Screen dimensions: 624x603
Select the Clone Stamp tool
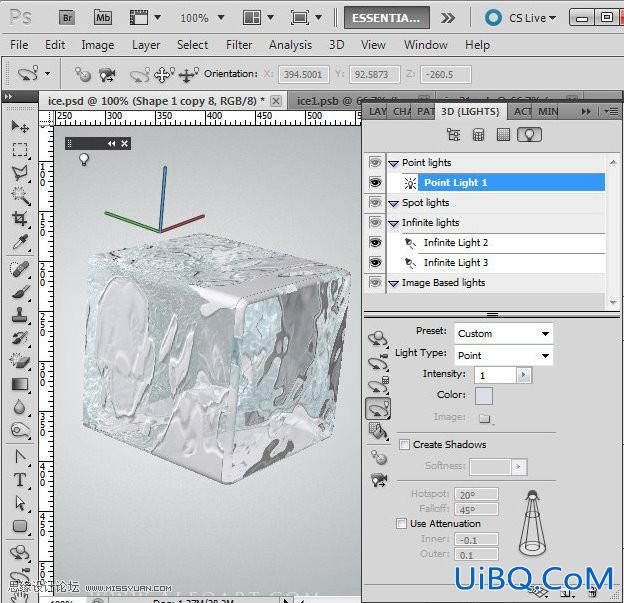tap(20, 314)
